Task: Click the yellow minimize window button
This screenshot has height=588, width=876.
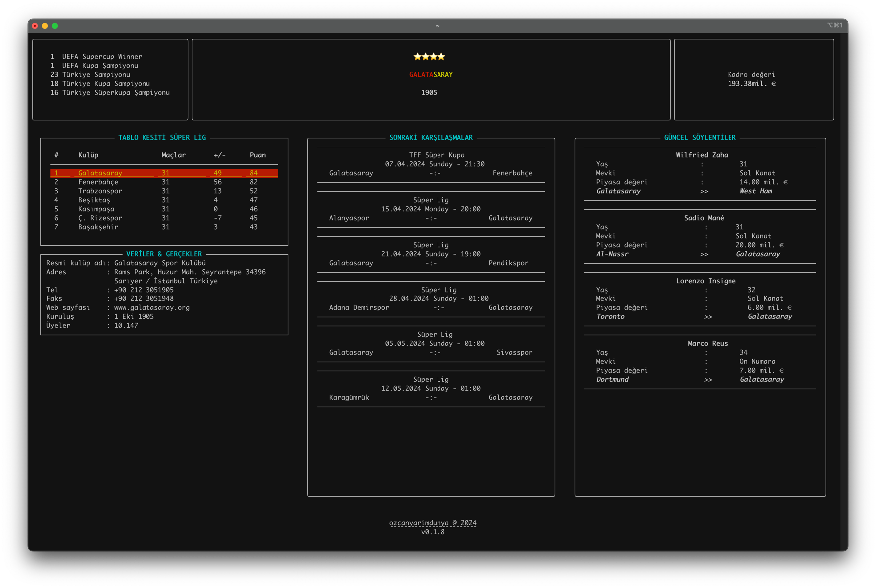Action: 45,26
